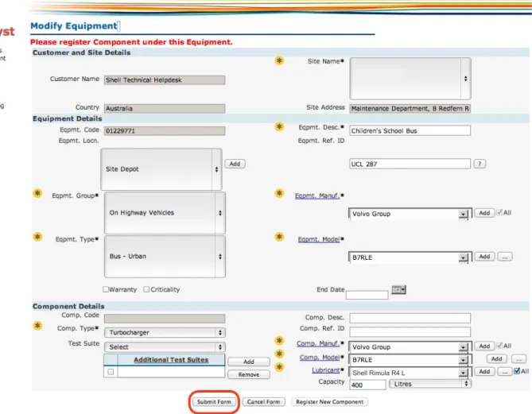Open the Eqpmt. Manuf. link
The height and width of the screenshot is (414, 532).
point(316,195)
